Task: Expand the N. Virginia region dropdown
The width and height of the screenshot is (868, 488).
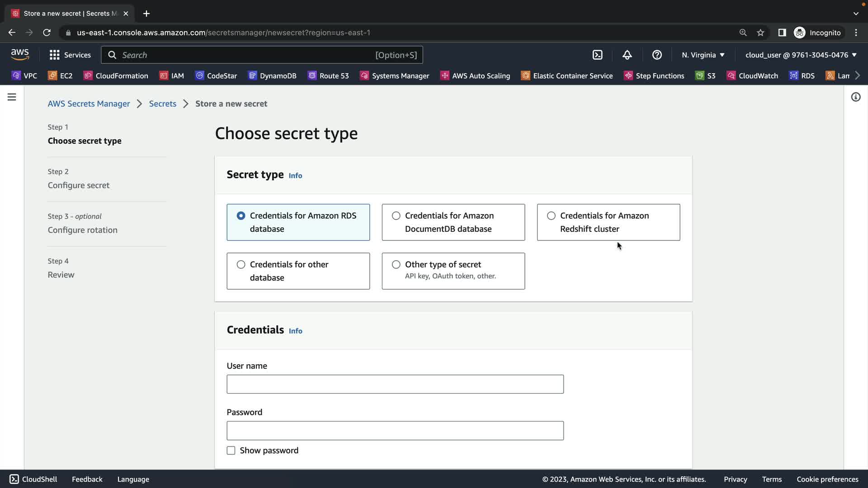Action: point(703,55)
